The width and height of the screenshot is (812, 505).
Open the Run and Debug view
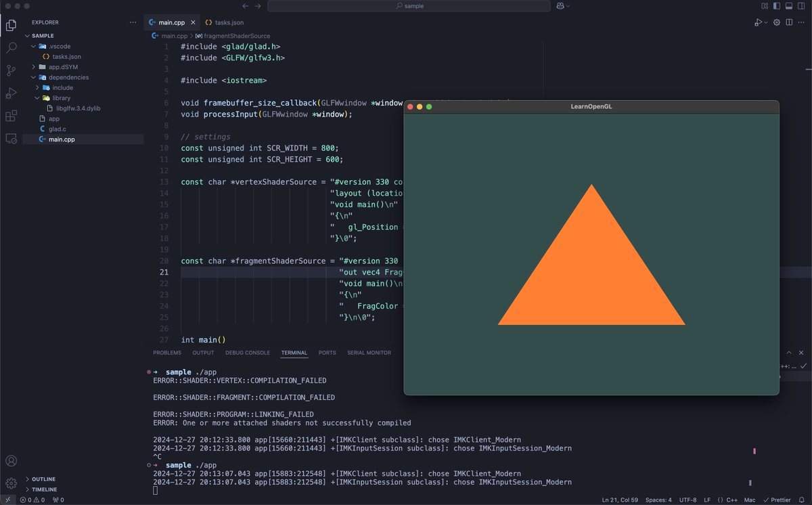[x=11, y=93]
